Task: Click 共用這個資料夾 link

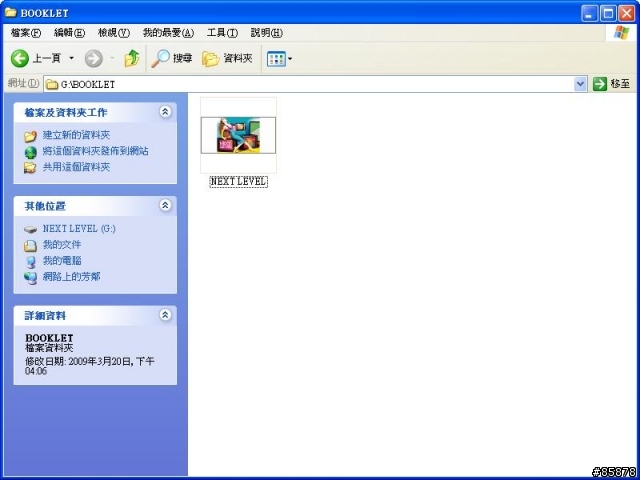Action: (x=76, y=167)
